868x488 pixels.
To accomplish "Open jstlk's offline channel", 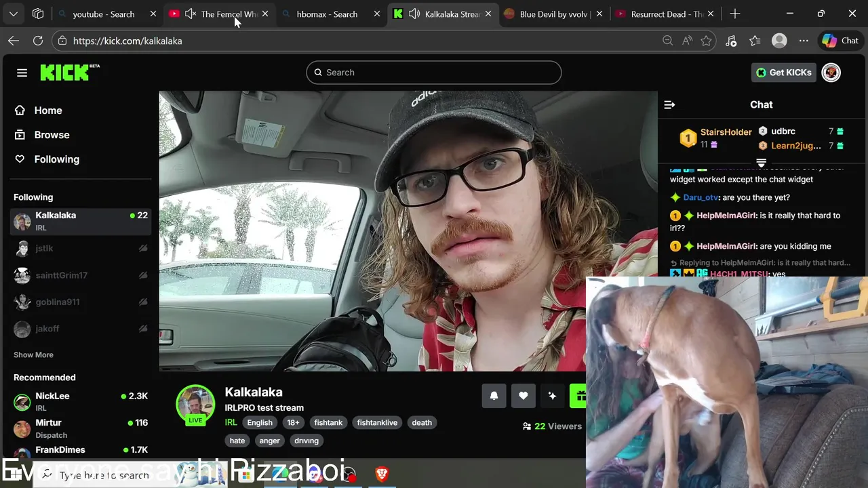I will click(x=81, y=248).
